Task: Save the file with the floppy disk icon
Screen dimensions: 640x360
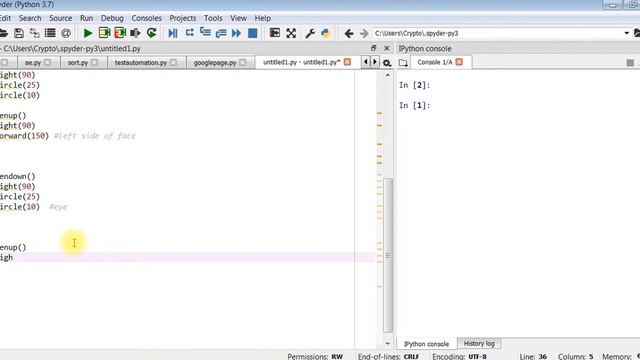Action: click(x=19, y=33)
